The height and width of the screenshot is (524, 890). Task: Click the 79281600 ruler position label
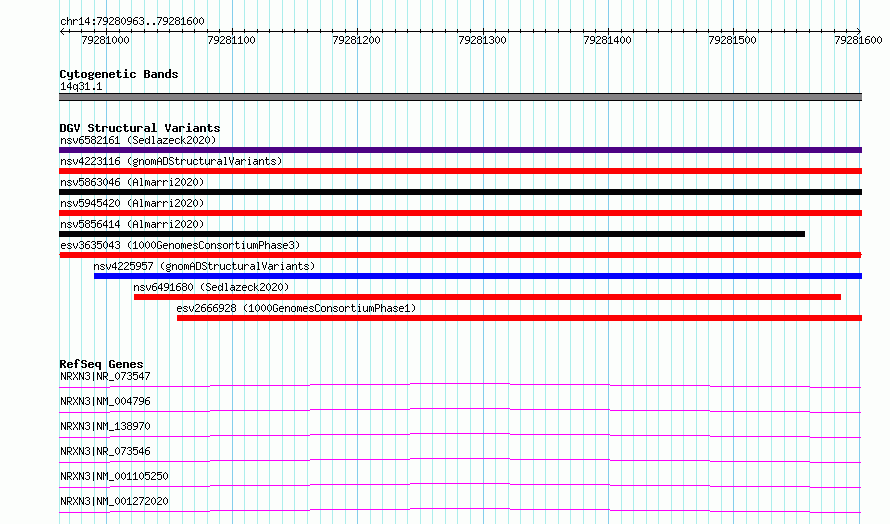pyautogui.click(x=858, y=40)
